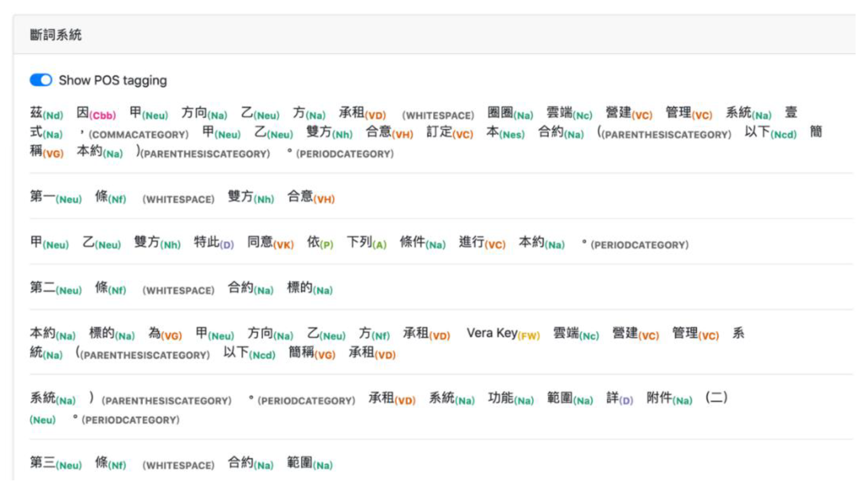868x493 pixels.
Task: Select the 圈圈 token tagged Na
Action: 510,113
